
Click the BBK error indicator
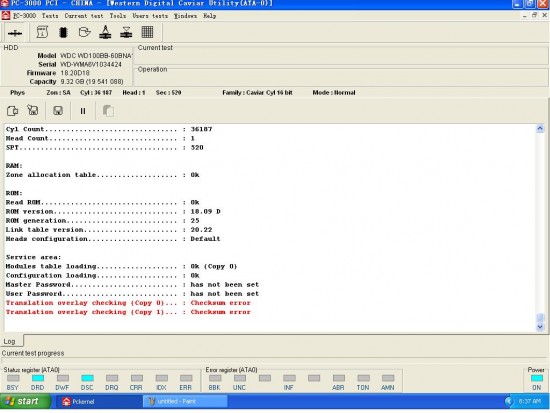215,378
